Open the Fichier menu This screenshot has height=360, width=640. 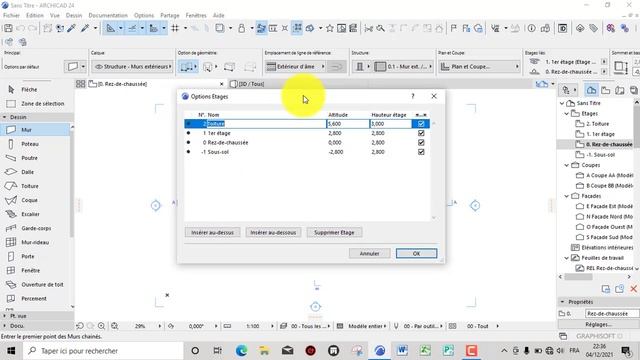point(11,16)
